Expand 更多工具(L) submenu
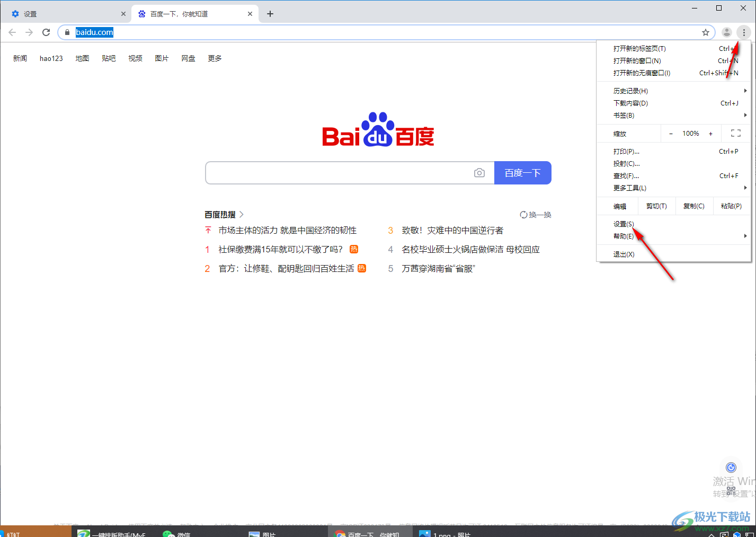The width and height of the screenshot is (756, 537). pos(674,188)
